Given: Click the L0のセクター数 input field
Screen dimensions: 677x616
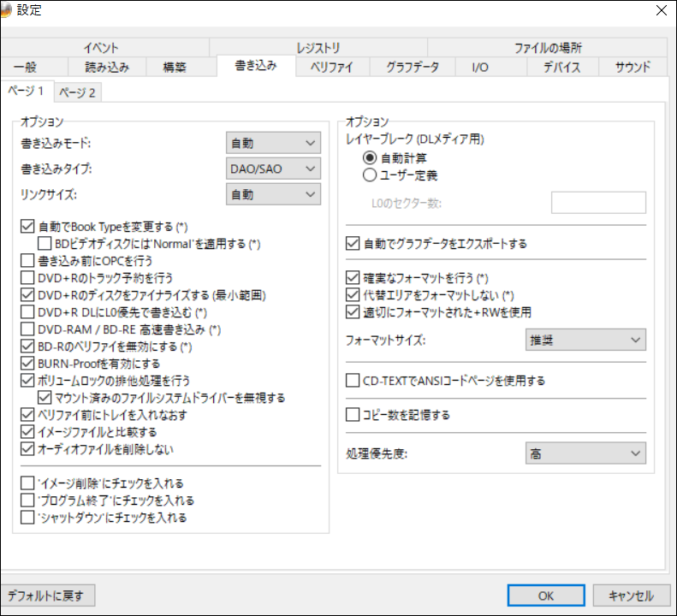Looking at the screenshot, I should point(598,203).
